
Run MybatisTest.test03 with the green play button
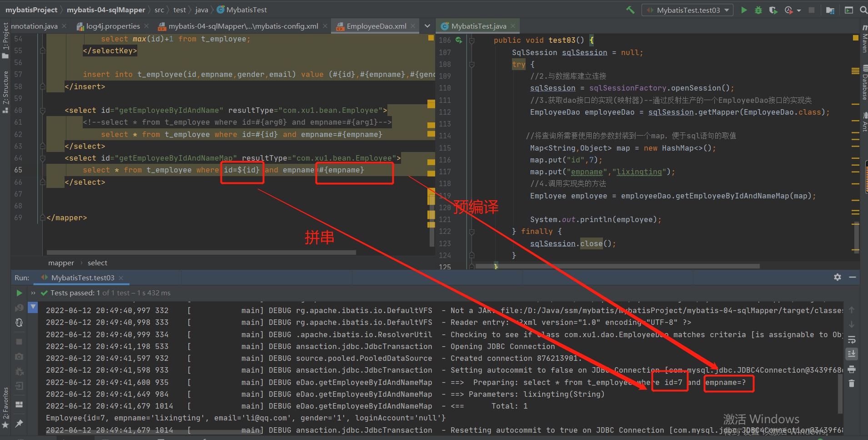tap(744, 10)
